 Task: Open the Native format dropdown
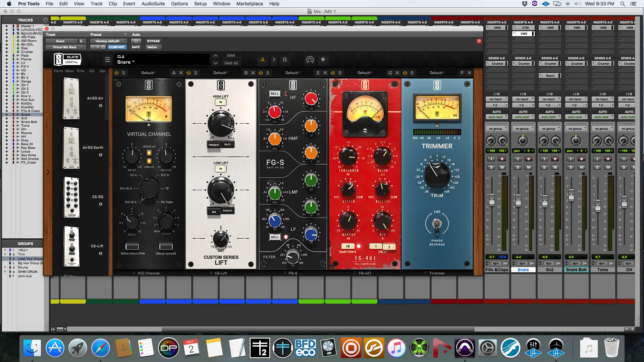coord(153,47)
